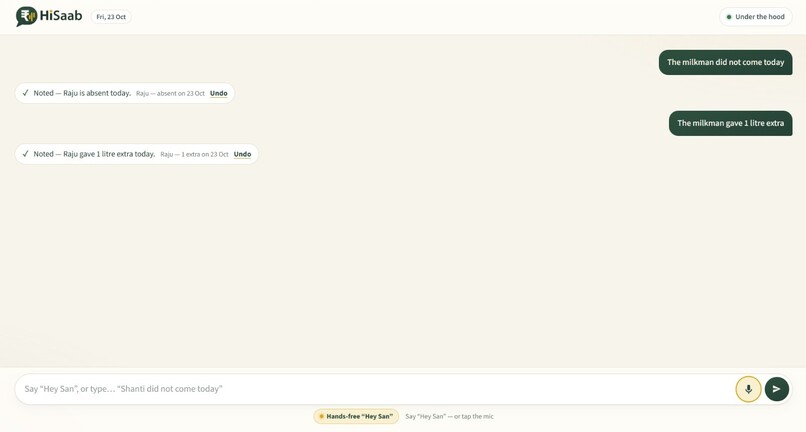Open the Under the hood panel

tap(756, 16)
